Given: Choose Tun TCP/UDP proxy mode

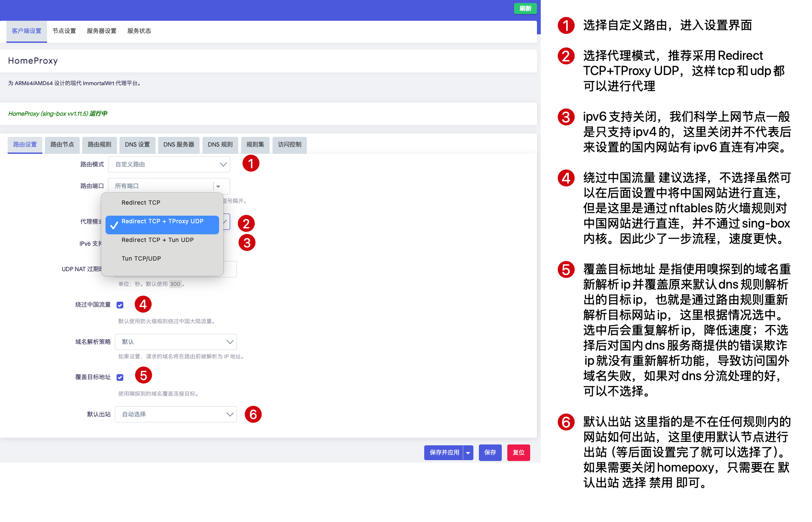Looking at the screenshot, I should pyautogui.click(x=162, y=259).
